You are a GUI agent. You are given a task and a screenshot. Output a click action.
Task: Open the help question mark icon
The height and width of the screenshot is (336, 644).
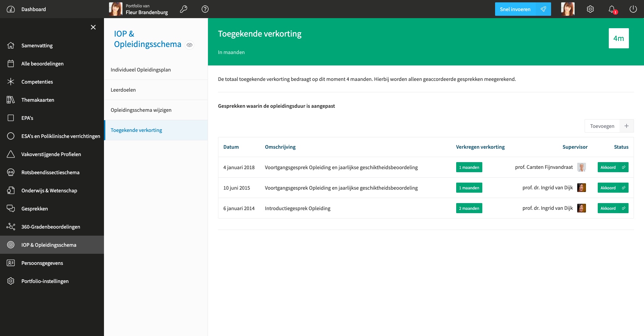(205, 9)
